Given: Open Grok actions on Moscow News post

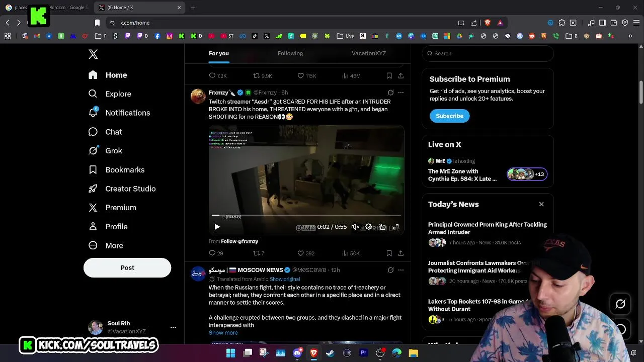Looking at the screenshot, I should tap(390, 270).
